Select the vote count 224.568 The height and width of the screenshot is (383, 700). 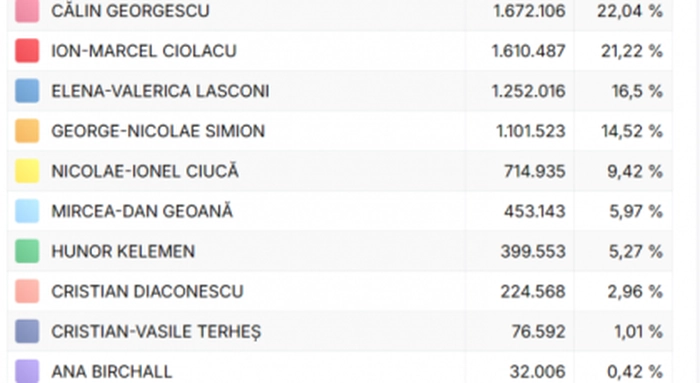533,292
